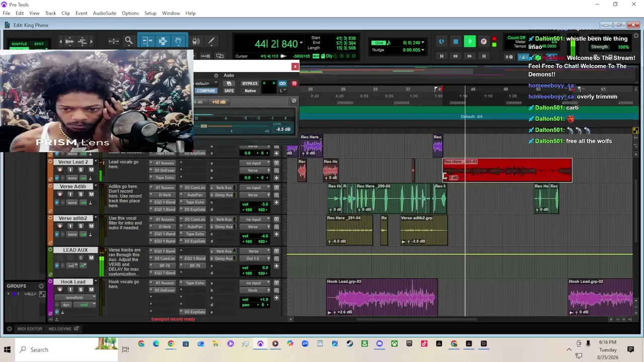Open LEAD AUX vol view selector
Screen dimensions: 644x362
(72, 265)
